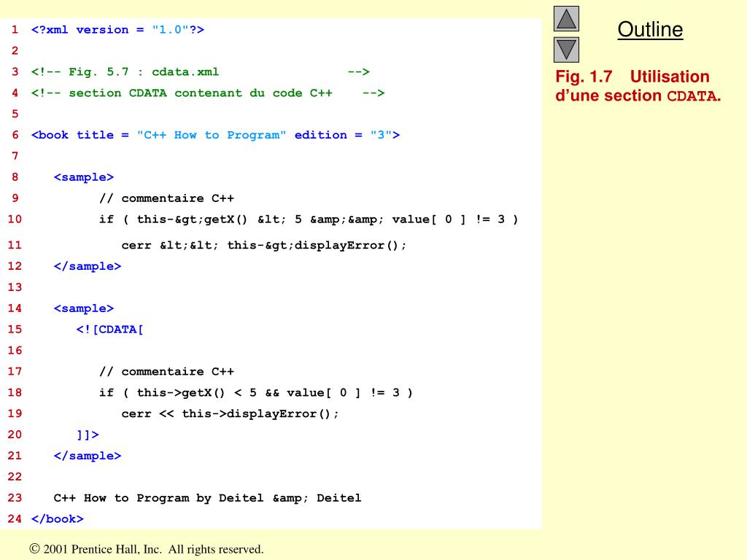Click the closing sample tag on line 21
Screen dimensions: 747x560
[88, 456]
